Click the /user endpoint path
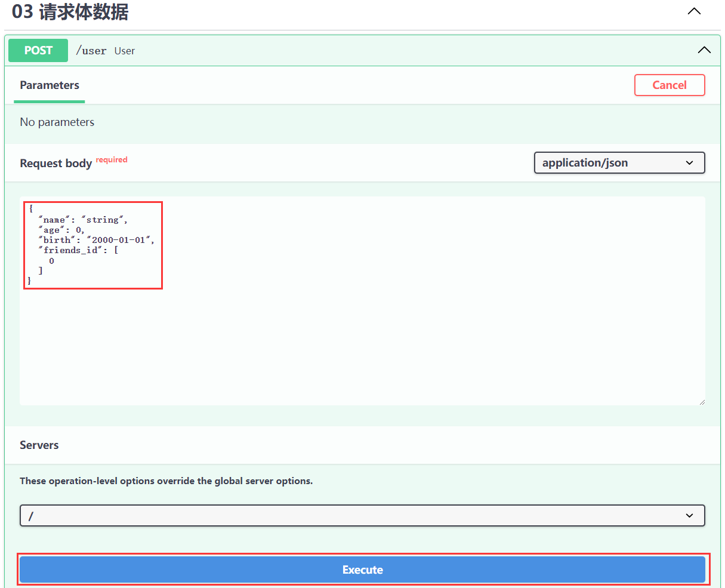This screenshot has width=725, height=588. 91,51
